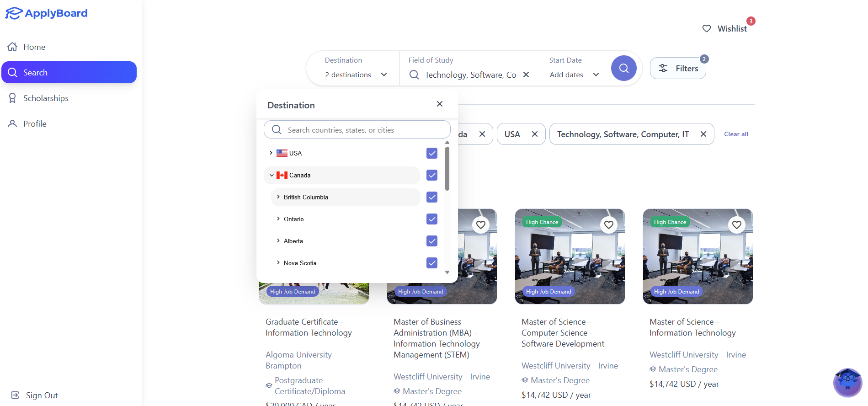Screen dimensions: 868x406
Task: Click the magnifier icon in Field of Study
Action: click(414, 75)
